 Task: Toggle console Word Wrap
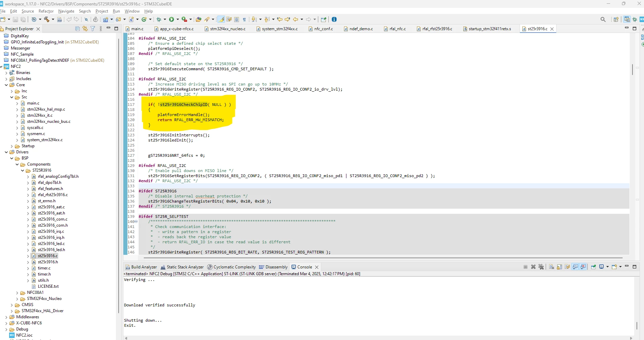pyautogui.click(x=567, y=267)
